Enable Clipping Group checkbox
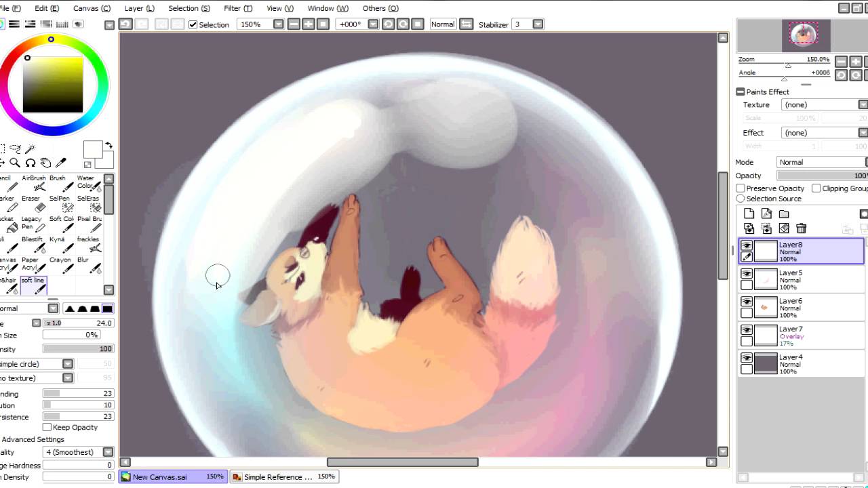The width and height of the screenshot is (868, 488). [x=816, y=188]
